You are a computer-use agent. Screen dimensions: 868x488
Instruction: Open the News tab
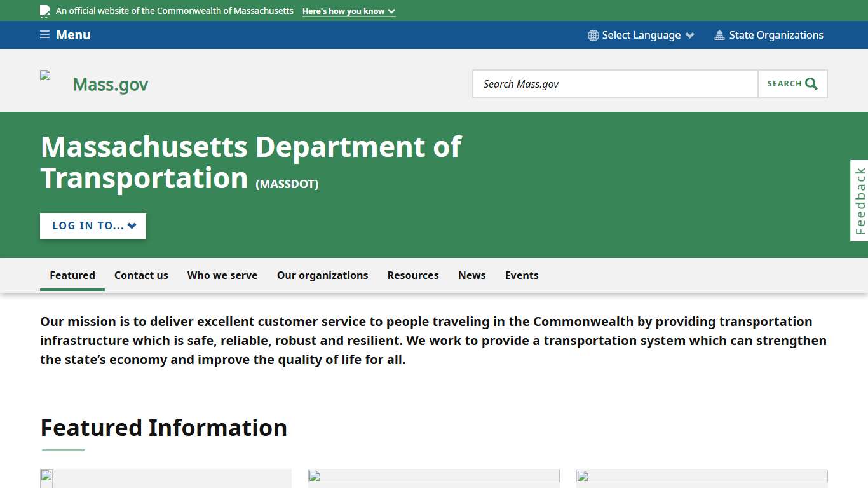point(471,275)
